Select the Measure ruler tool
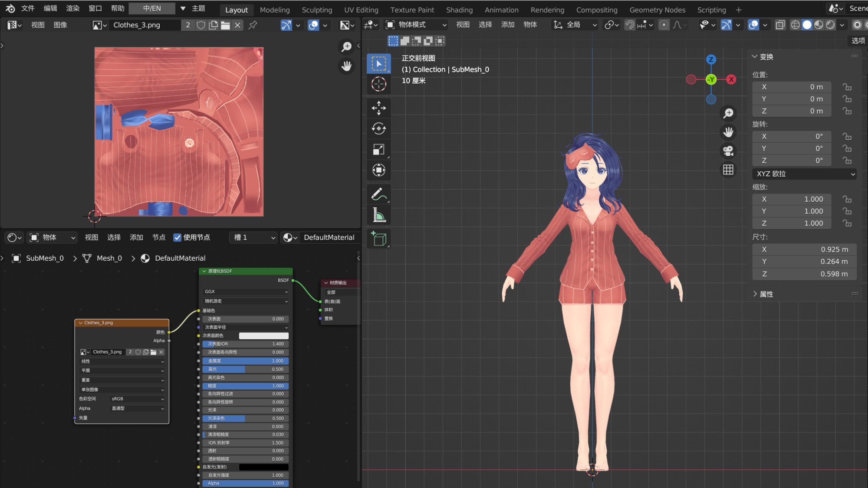 click(378, 215)
